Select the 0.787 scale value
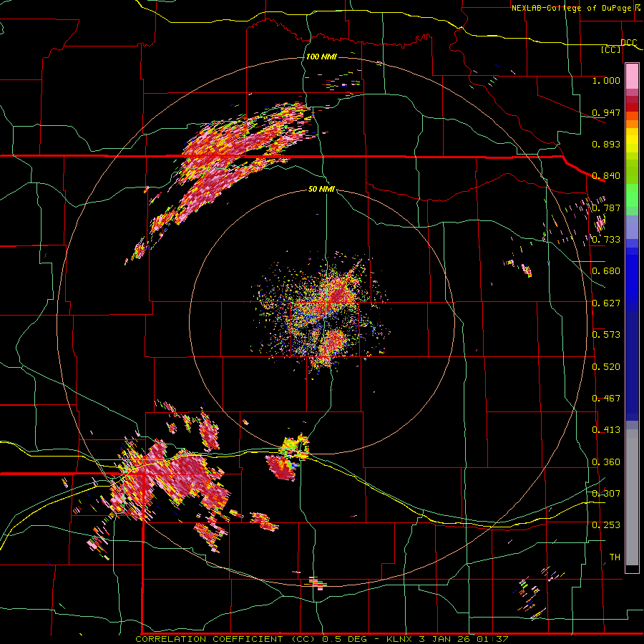This screenshot has width=644, height=644. coord(606,208)
